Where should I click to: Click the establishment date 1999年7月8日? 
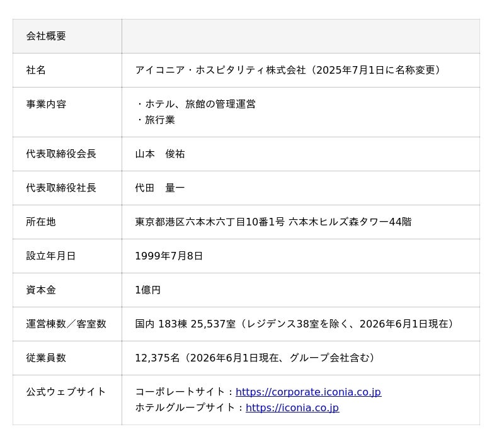pyautogui.click(x=169, y=256)
